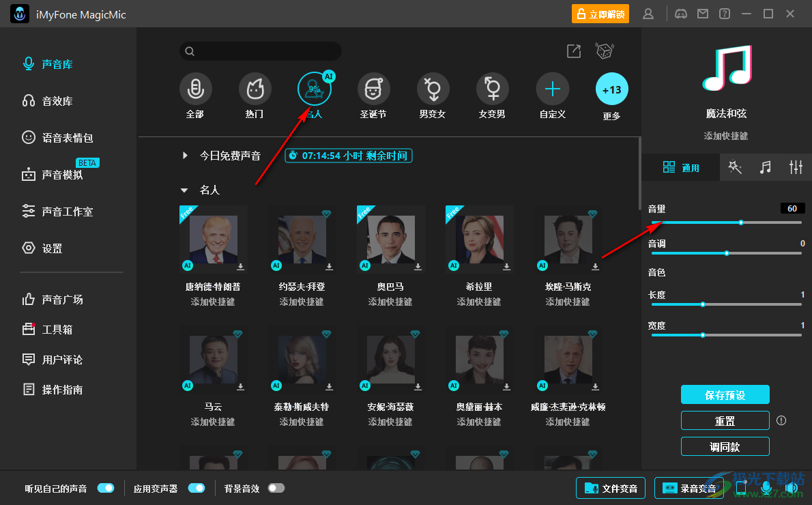Open the equalizer sliders tab
Screen dimensions: 812x505
796,167
